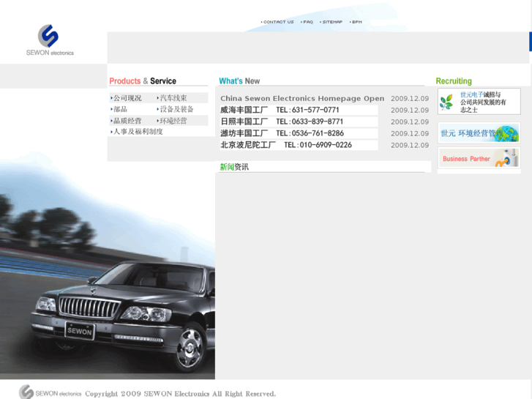Screen dimensions: 532x399
Task: Select 汽车线束 menu item
Action: click(172, 98)
